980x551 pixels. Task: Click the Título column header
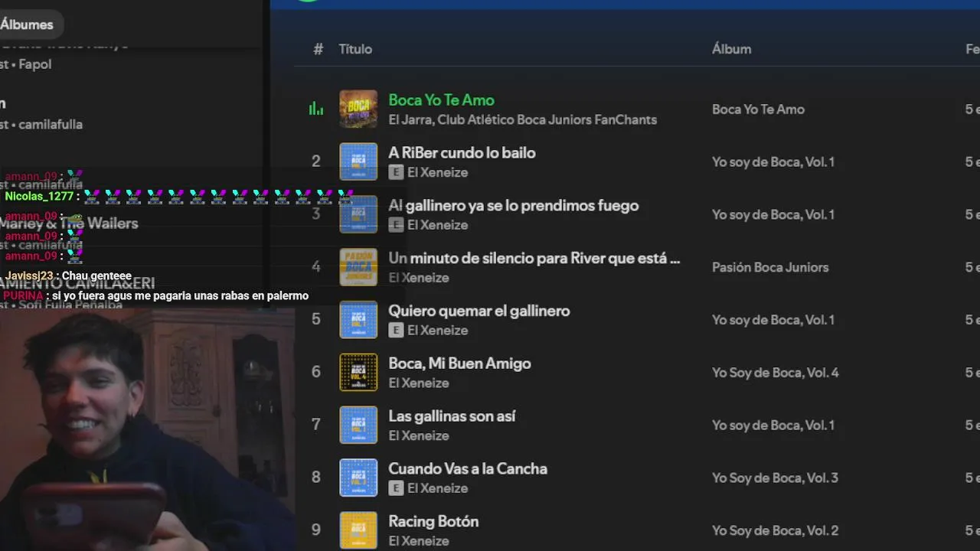(x=355, y=49)
